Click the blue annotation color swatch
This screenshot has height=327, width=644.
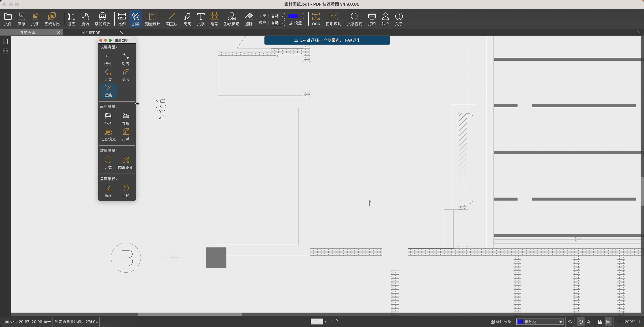pyautogui.click(x=293, y=16)
